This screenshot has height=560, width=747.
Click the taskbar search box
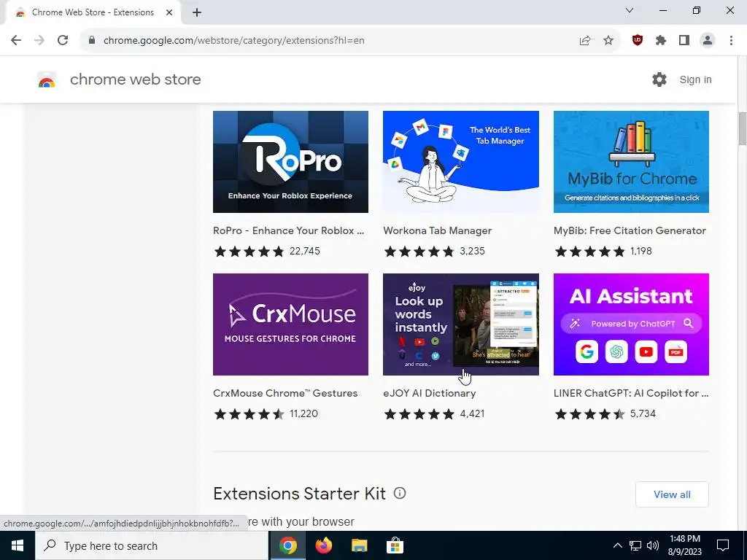pos(152,545)
